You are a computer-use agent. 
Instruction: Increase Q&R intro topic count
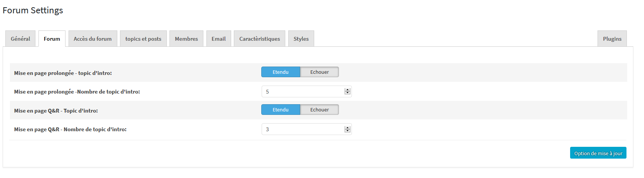[347, 128]
